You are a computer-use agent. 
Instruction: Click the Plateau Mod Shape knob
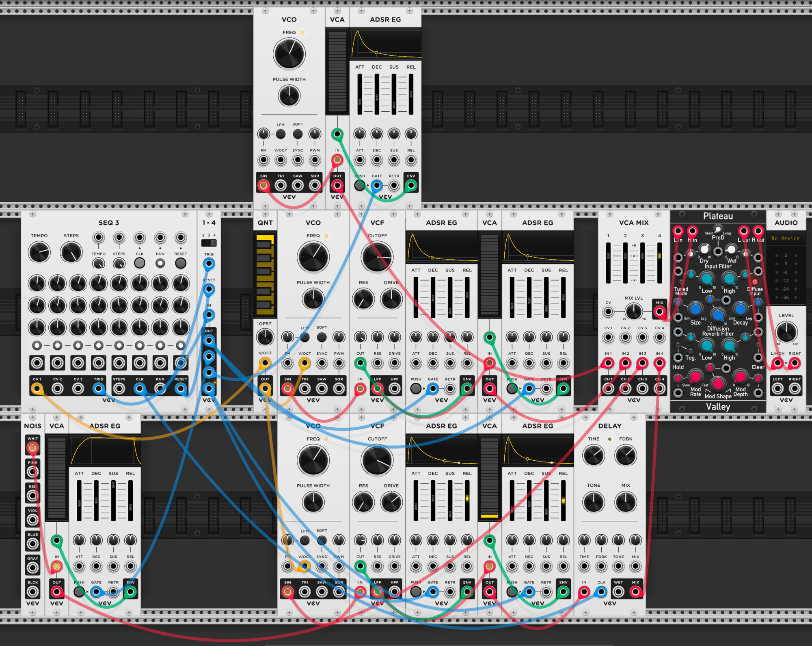coord(717,383)
